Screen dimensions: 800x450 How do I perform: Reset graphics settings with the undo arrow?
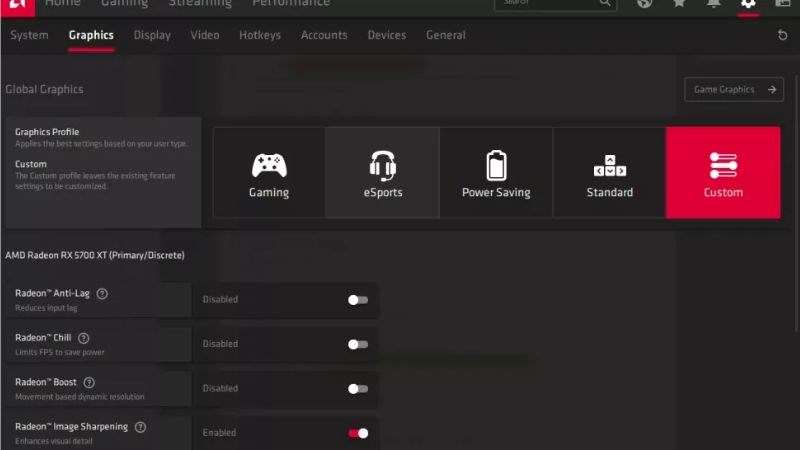click(782, 35)
